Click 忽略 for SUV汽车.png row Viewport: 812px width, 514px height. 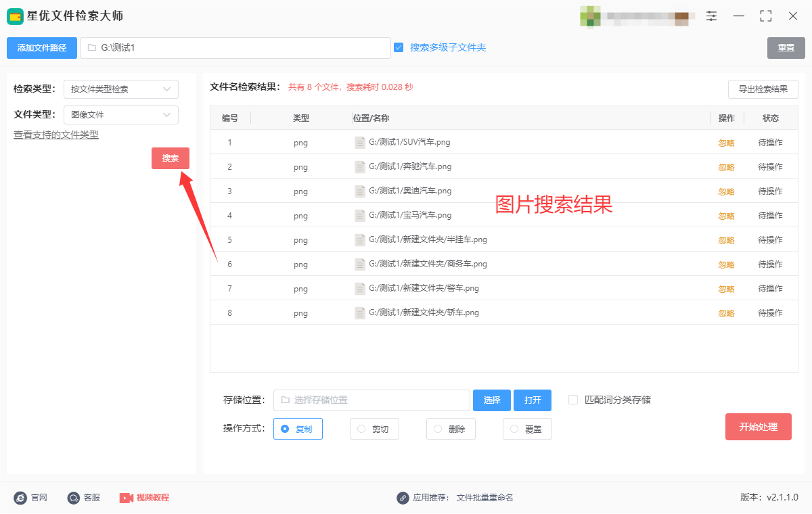click(x=726, y=143)
